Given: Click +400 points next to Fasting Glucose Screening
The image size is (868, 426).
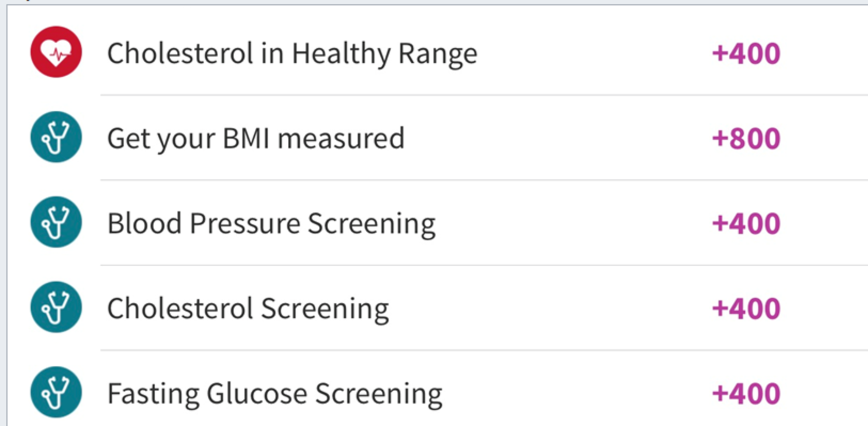Looking at the screenshot, I should 746,393.
